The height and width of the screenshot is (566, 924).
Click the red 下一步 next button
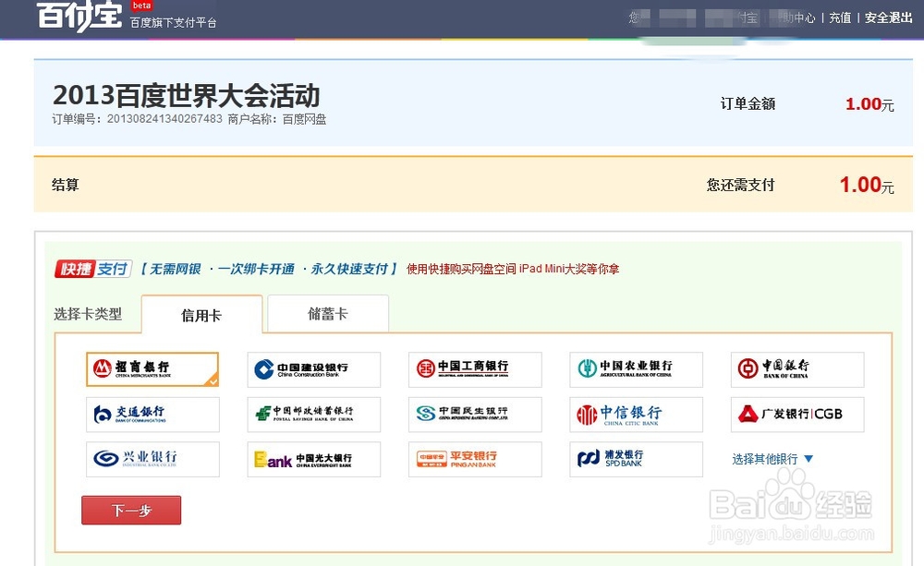(x=131, y=510)
